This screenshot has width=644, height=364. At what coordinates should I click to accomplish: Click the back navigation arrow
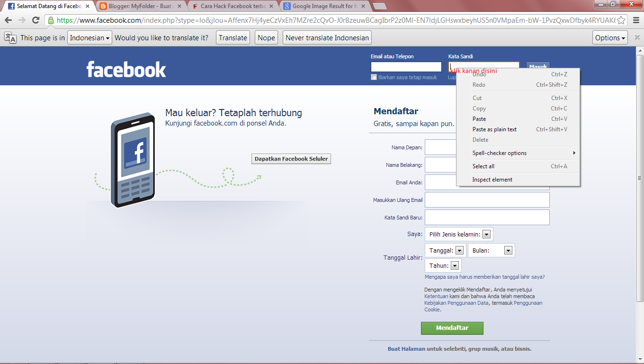[x=7, y=20]
